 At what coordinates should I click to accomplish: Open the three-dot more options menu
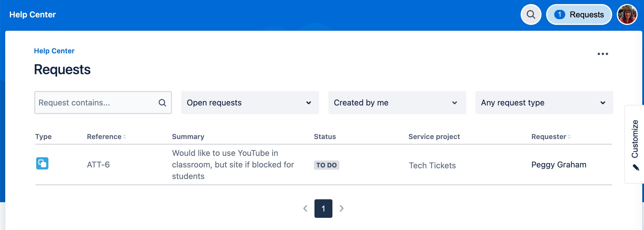point(603,54)
